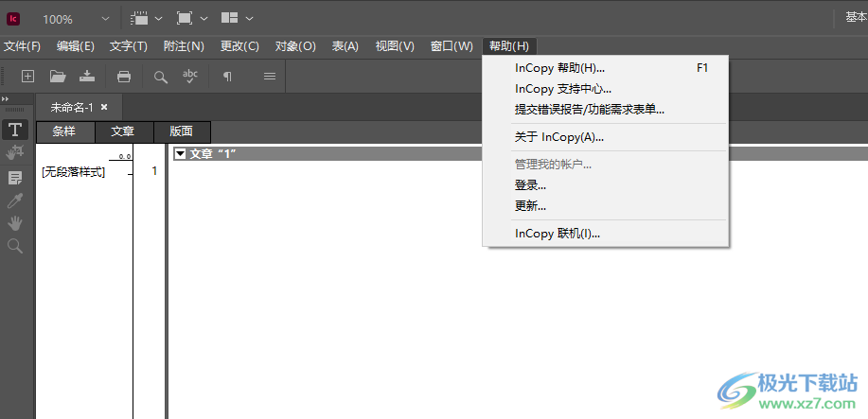The width and height of the screenshot is (868, 419).
Task: Click the toolbar hamburger menu icon
Action: coord(270,77)
